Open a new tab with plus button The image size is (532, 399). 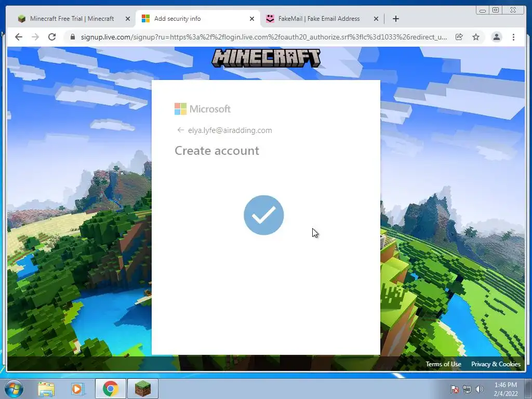395,19
